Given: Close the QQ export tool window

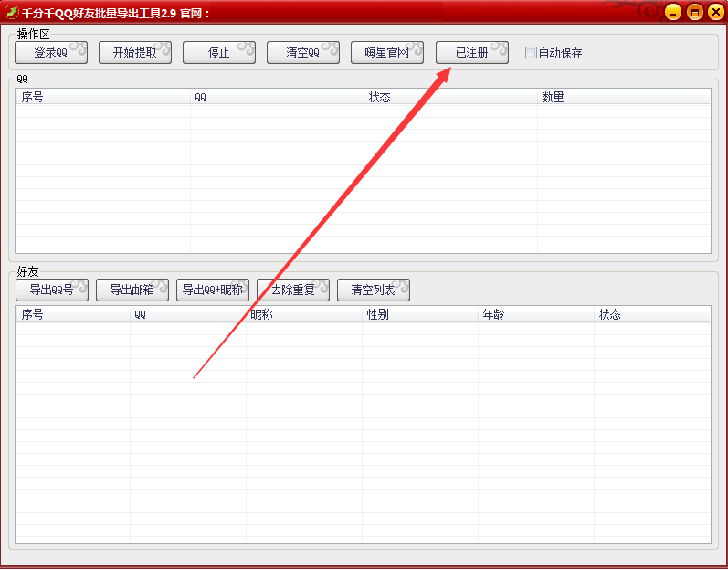Looking at the screenshot, I should (716, 12).
